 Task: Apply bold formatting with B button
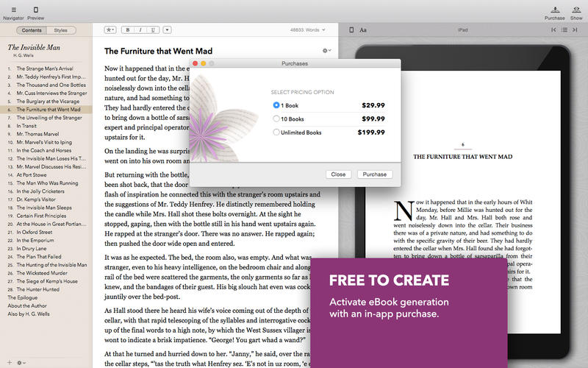coord(128,29)
